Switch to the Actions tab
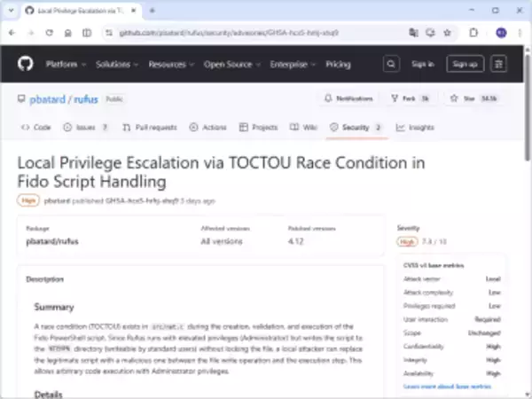 click(207, 127)
